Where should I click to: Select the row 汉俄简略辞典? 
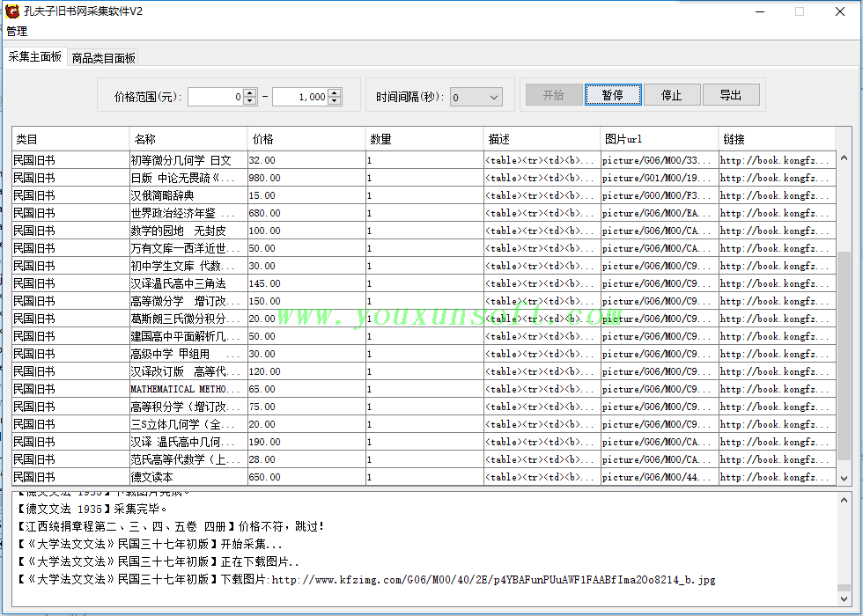424,195
